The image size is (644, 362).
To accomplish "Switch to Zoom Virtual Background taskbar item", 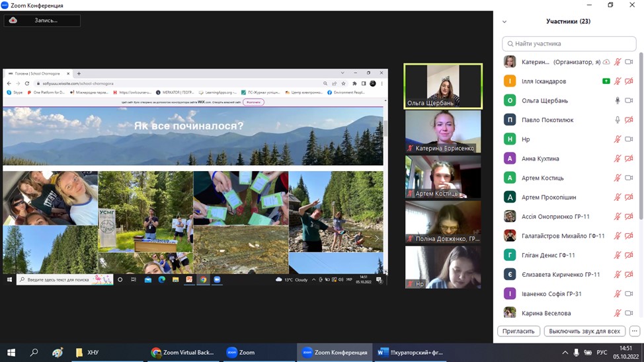I will [x=182, y=353].
